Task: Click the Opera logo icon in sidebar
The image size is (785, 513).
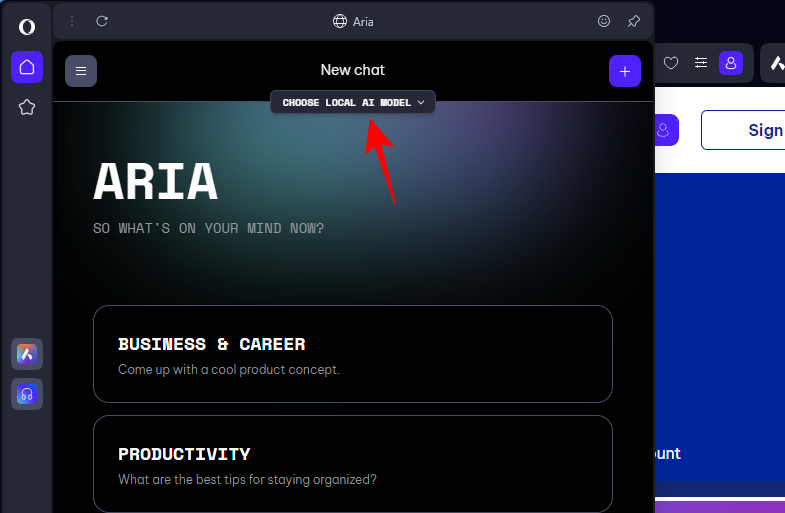Action: (x=27, y=27)
